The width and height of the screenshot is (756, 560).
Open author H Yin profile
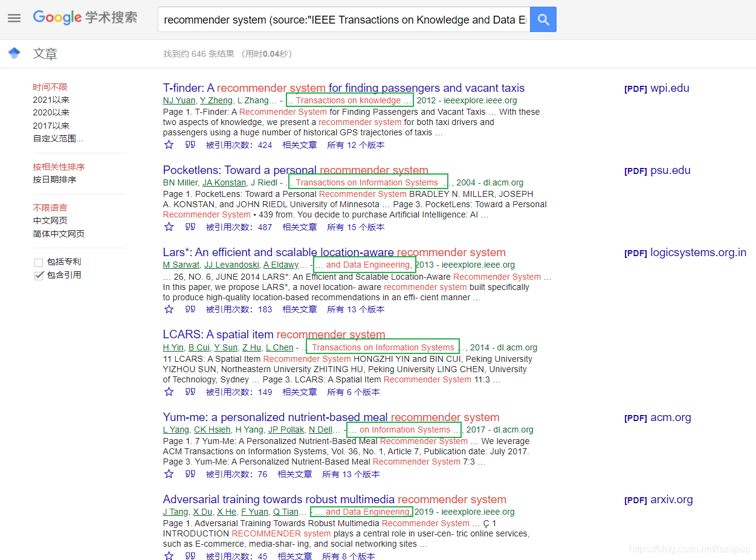click(173, 347)
